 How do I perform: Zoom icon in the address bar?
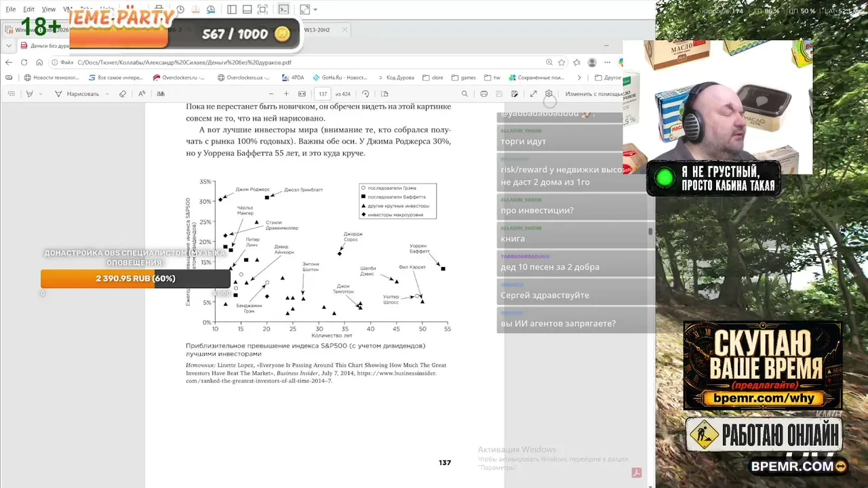click(549, 62)
